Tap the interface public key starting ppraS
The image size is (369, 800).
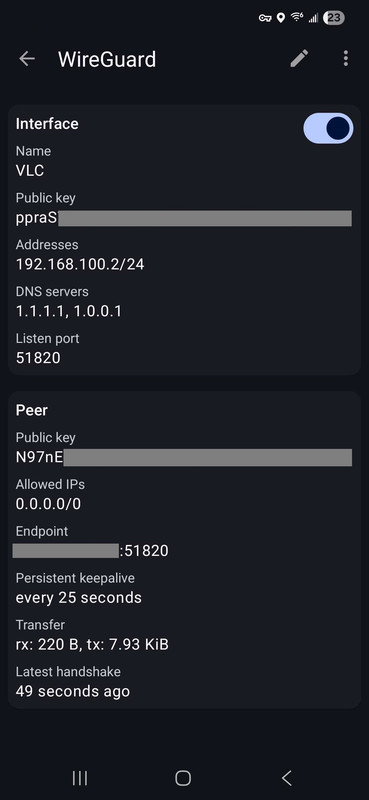pyautogui.click(x=184, y=218)
